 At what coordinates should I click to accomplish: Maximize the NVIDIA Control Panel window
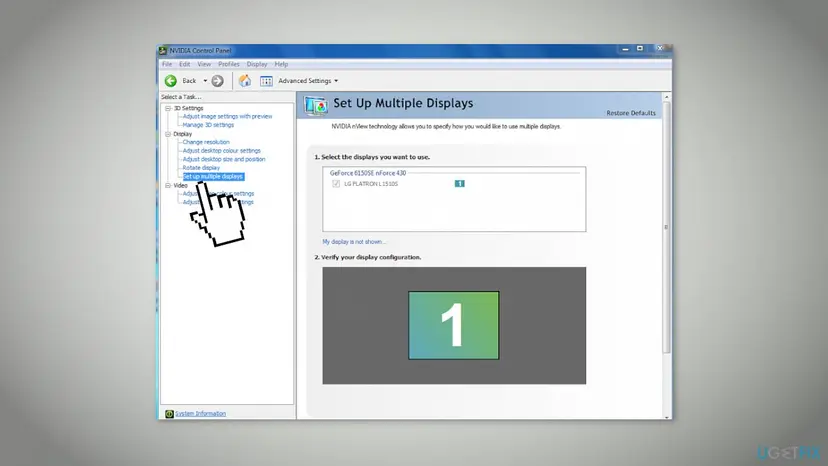coord(640,49)
